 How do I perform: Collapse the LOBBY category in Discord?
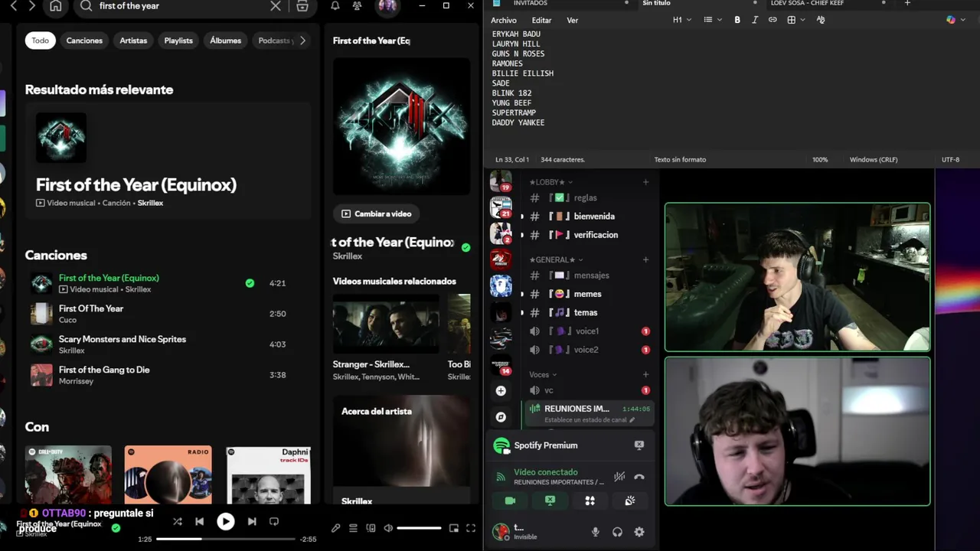pos(550,182)
